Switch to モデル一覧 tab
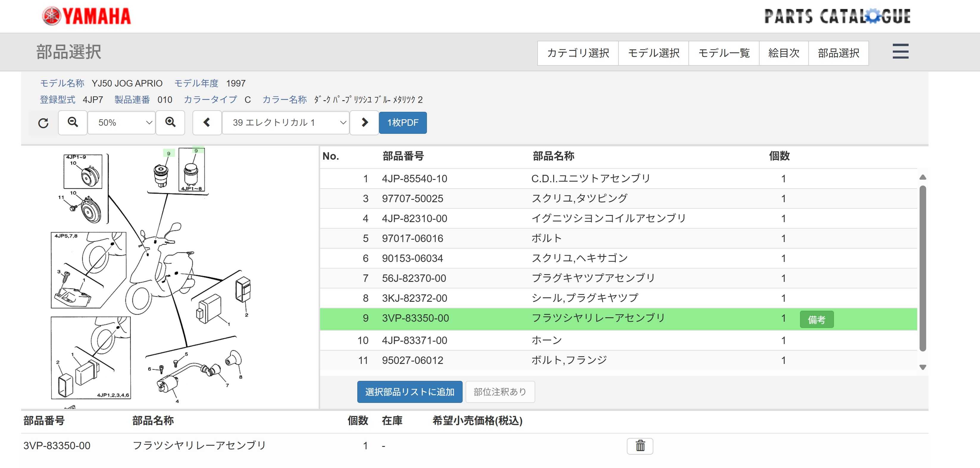 724,53
